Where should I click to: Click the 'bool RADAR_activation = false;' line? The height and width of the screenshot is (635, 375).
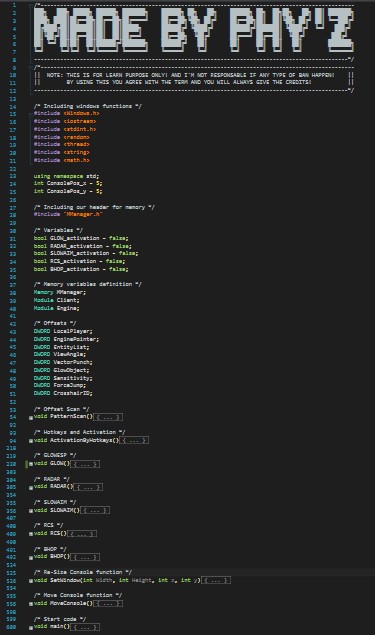click(83, 246)
